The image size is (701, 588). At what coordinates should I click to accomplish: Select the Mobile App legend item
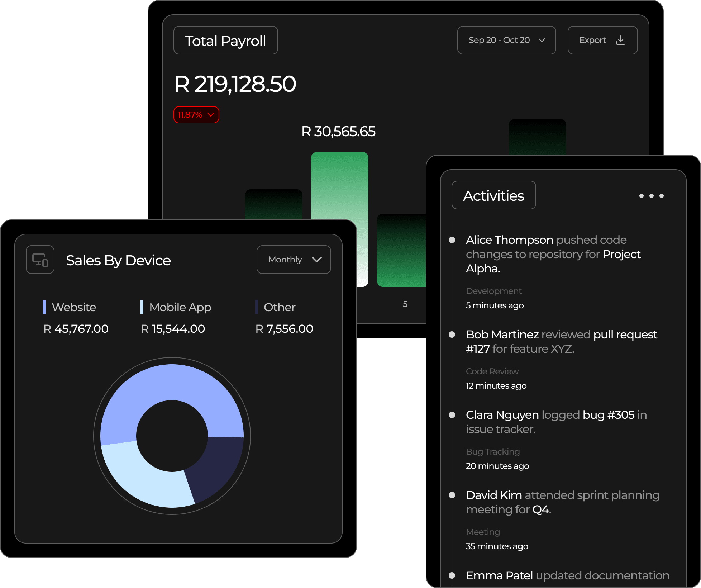coord(180,307)
